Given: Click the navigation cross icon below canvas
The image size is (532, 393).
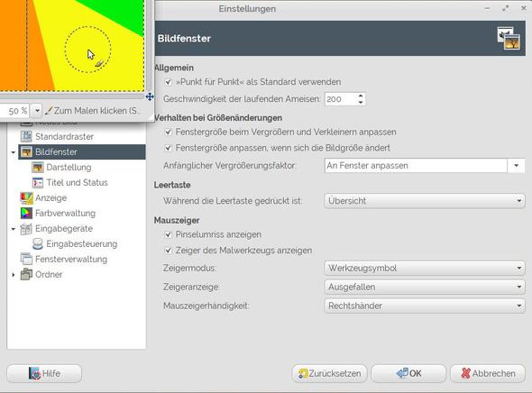Looking at the screenshot, I should click(x=150, y=96).
